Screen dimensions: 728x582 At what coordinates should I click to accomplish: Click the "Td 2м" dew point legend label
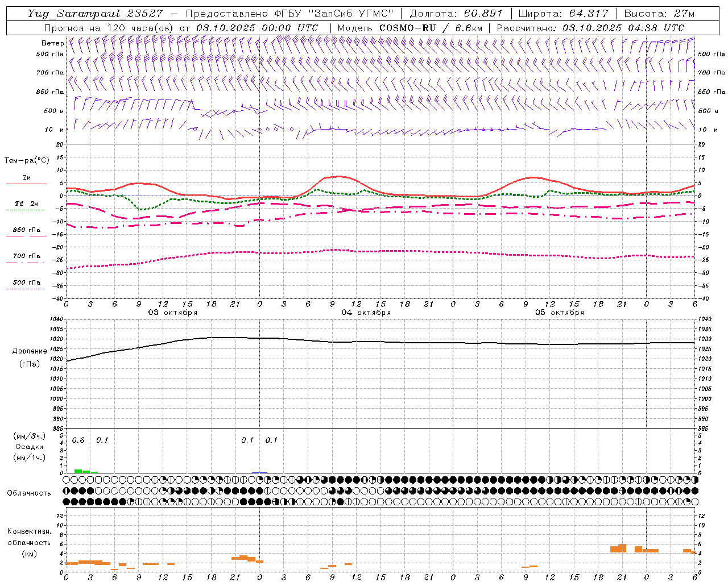27,203
